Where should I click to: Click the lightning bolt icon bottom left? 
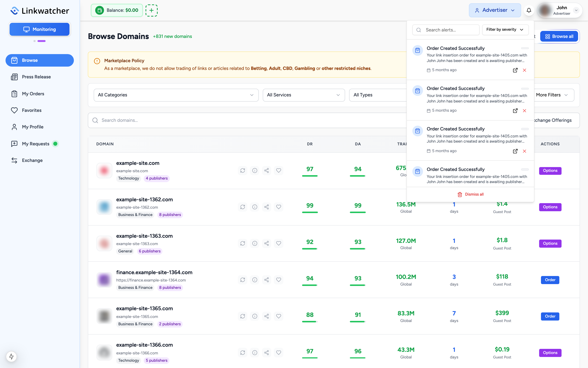[11, 357]
